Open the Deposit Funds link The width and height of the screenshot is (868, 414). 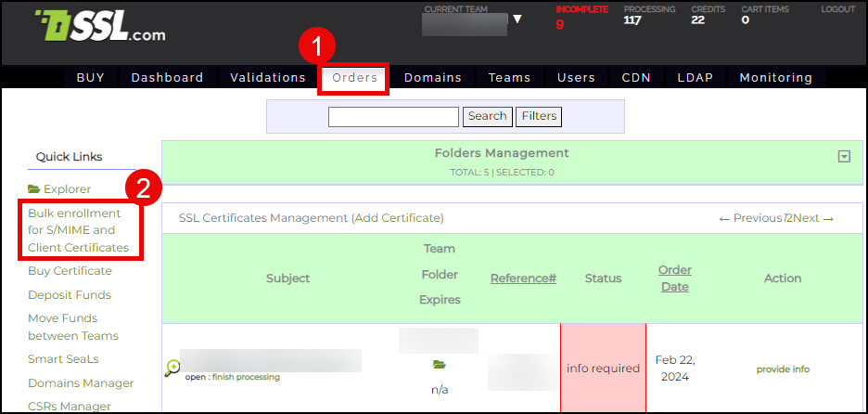click(70, 295)
